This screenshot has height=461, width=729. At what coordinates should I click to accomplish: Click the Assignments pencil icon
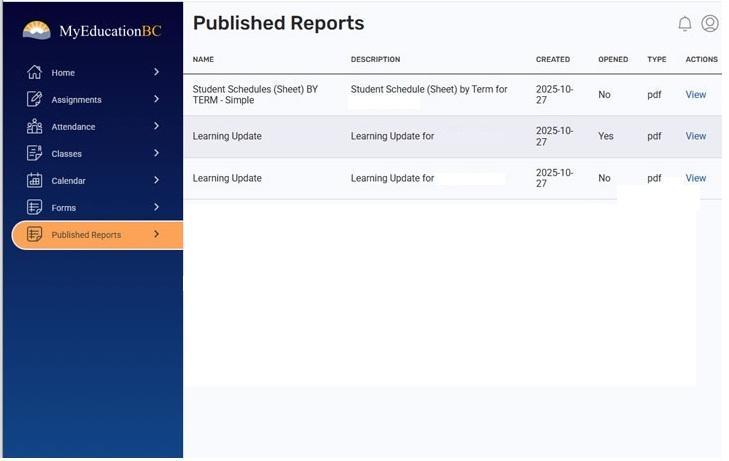pos(35,99)
